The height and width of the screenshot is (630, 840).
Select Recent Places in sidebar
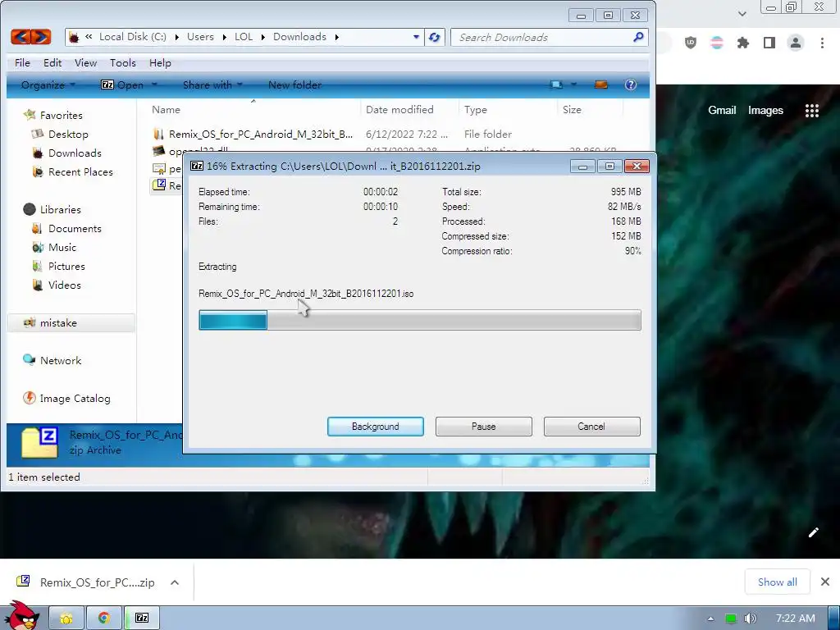point(80,172)
